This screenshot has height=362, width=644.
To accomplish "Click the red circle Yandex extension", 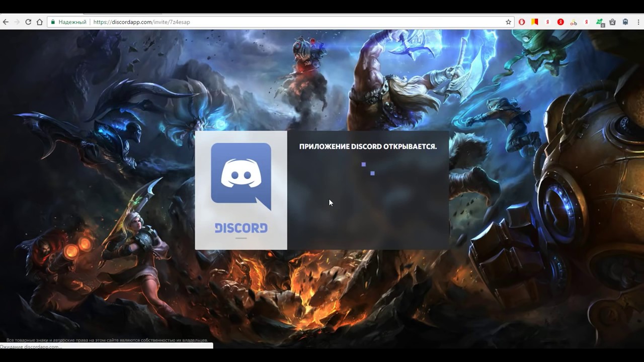I will pos(560,22).
